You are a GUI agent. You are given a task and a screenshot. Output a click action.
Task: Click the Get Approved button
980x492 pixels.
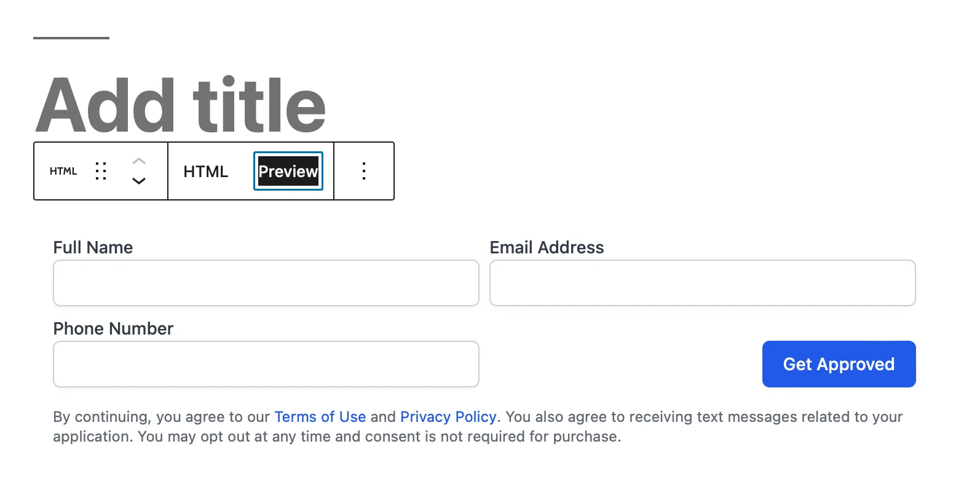(839, 363)
